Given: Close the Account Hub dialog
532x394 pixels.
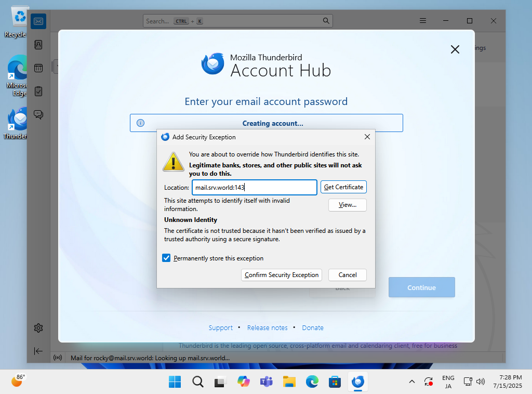Looking at the screenshot, I should (x=455, y=49).
